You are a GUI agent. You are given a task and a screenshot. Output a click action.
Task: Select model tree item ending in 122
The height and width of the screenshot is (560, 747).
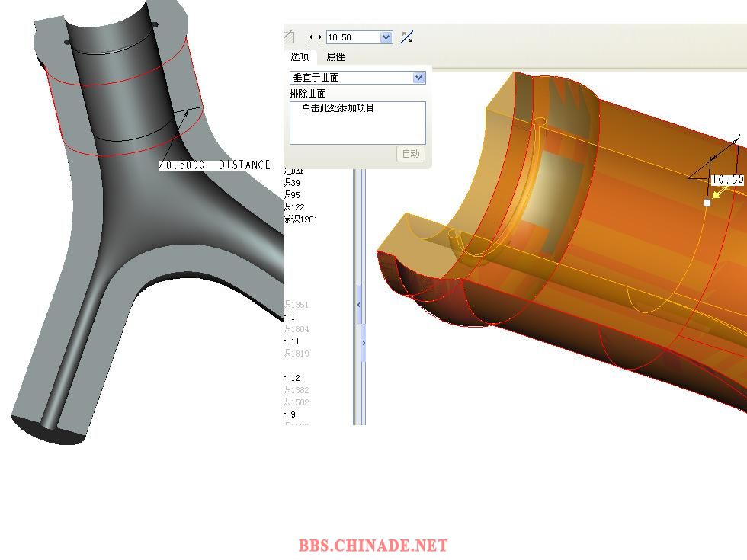293,207
